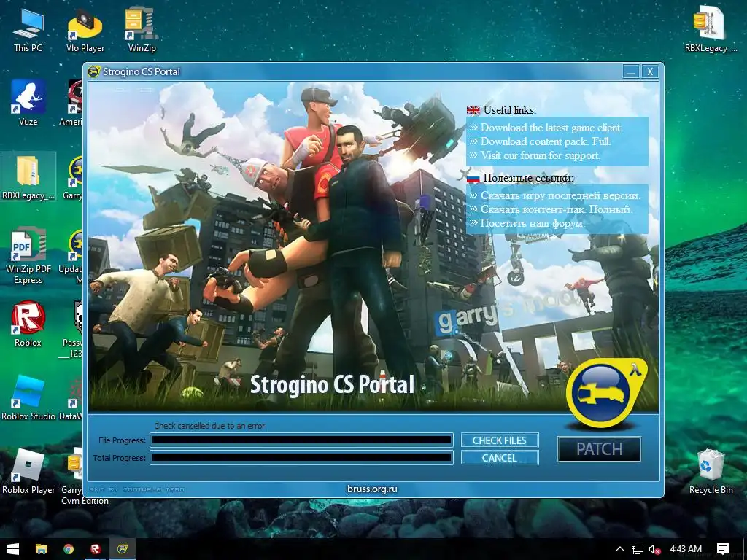
Task: Click the 'Скачать контент-пак. Полный.' link
Action: pyautogui.click(x=557, y=209)
